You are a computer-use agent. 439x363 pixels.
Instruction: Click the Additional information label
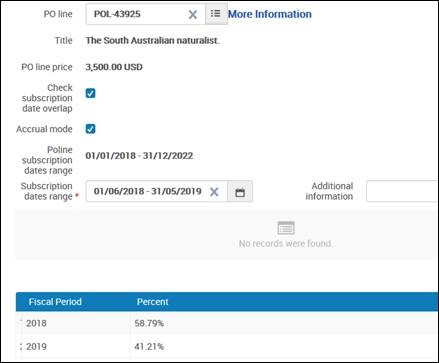(329, 191)
